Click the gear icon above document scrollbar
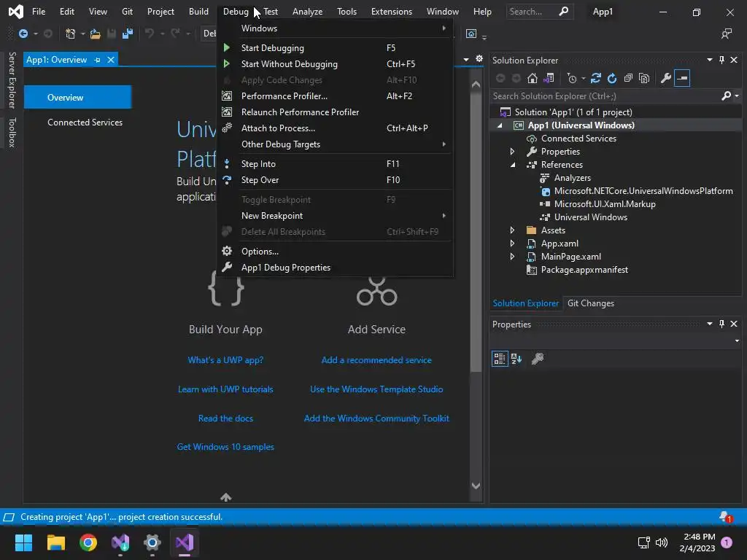Image resolution: width=747 pixels, height=560 pixels. click(x=479, y=58)
